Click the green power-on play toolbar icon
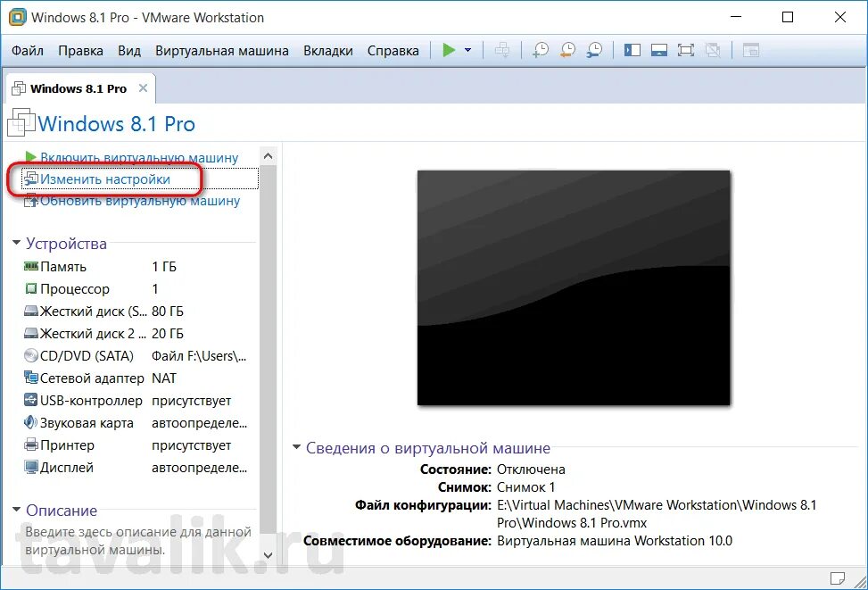The width and height of the screenshot is (868, 590). tap(449, 50)
